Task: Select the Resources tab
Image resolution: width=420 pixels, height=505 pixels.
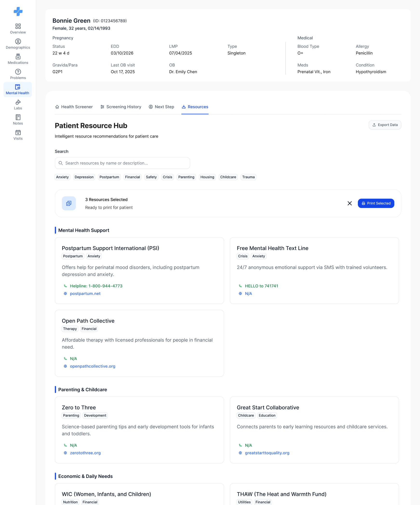Action: 195,107
